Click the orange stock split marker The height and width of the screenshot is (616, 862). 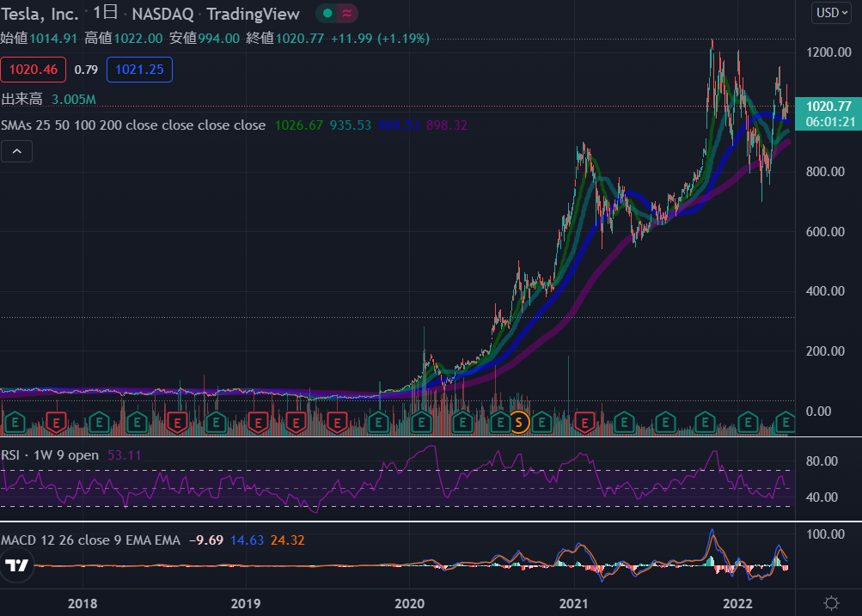point(518,422)
